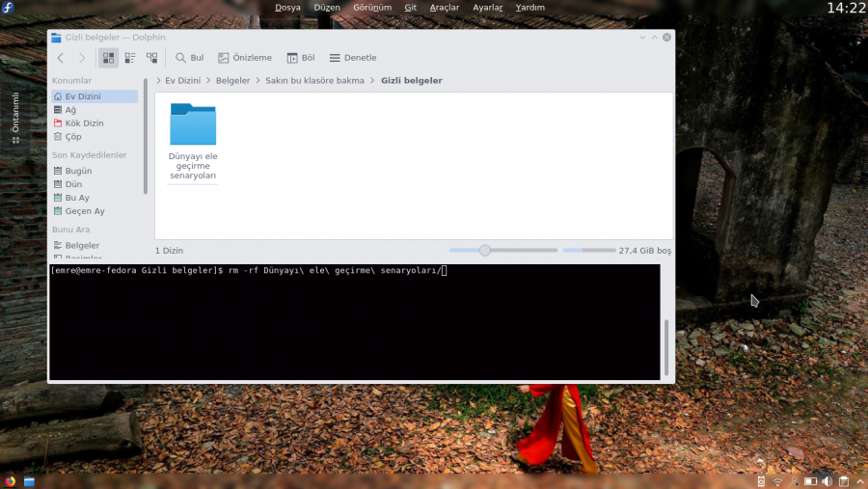Viewport: 868px width, 489px height.
Task: Open the Denetle hamburger menu
Action: 353,58
